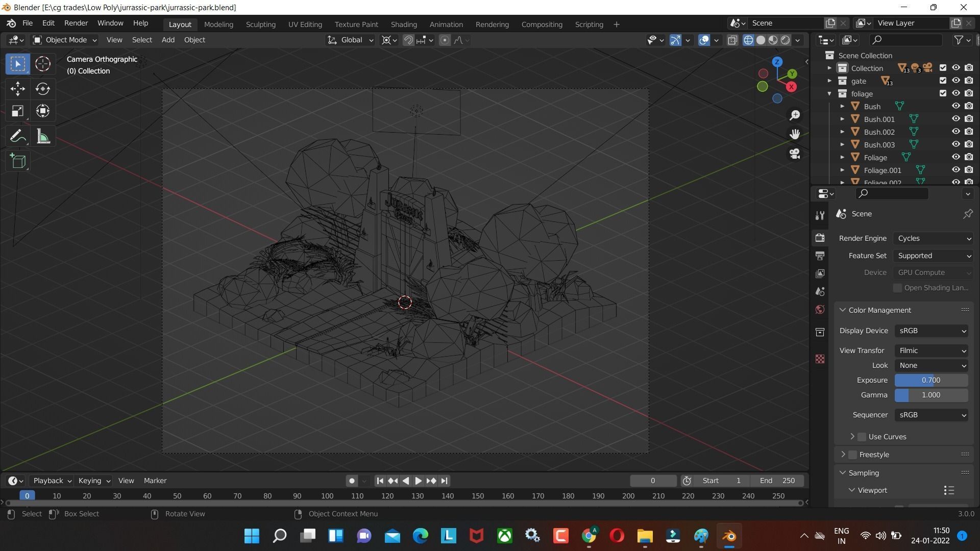Viewport: 980px width, 551px height.
Task: Open Global transform orientation dropdown
Action: [351, 40]
